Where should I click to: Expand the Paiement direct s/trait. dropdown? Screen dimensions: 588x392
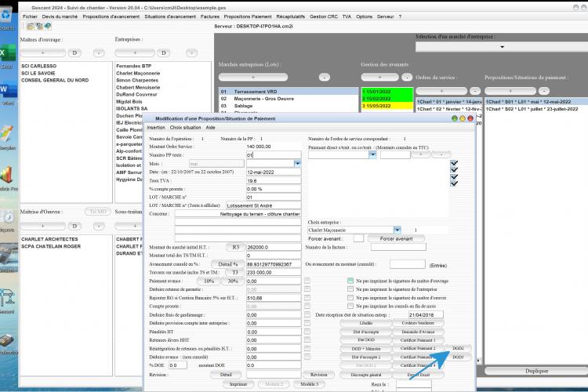[372, 154]
